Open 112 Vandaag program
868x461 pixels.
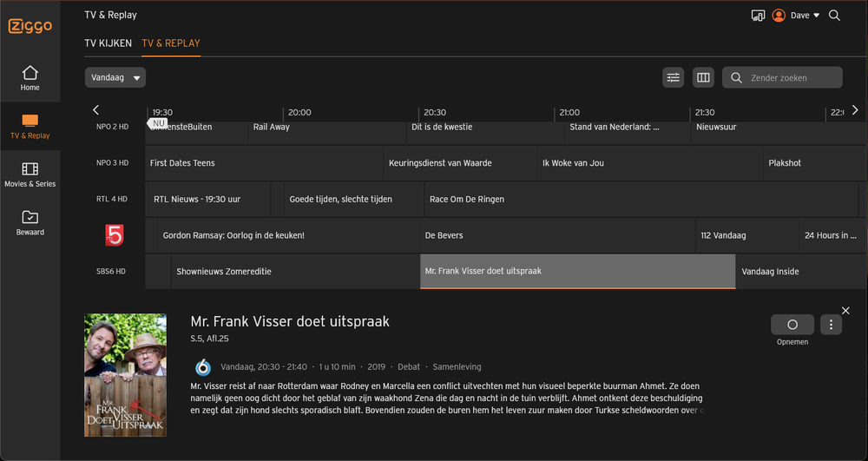click(x=747, y=235)
